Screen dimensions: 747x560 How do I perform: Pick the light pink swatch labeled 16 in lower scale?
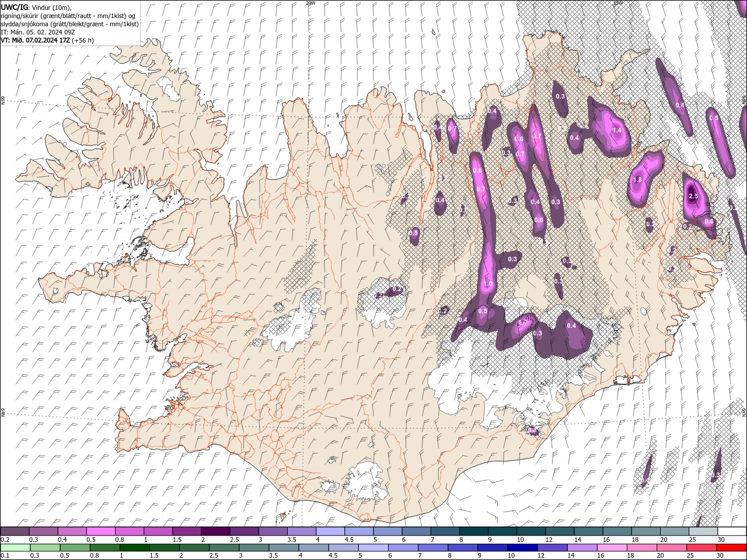(612, 547)
